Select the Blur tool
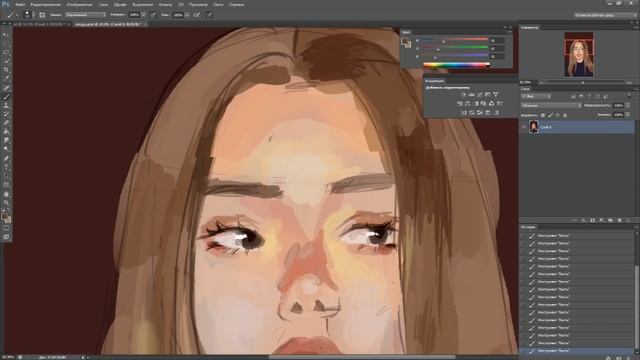 [6, 140]
